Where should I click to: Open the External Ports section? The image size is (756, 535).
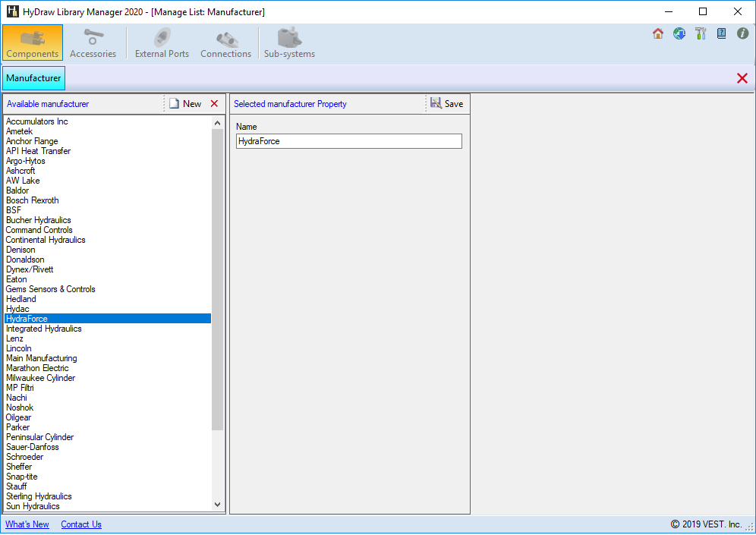click(162, 43)
